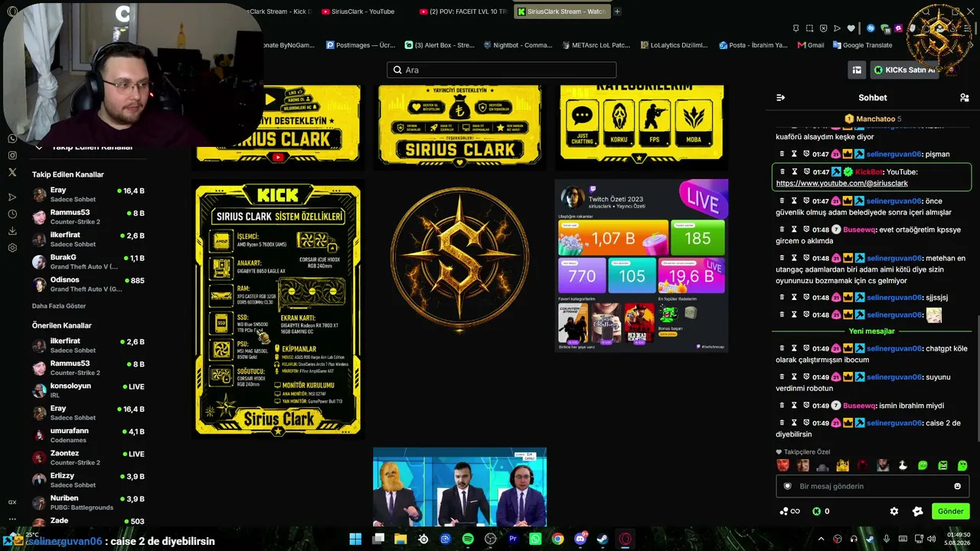This screenshot has width=980, height=551.
Task: Open Nuriben PUBG: Battlegrounds channel
Action: (89, 502)
